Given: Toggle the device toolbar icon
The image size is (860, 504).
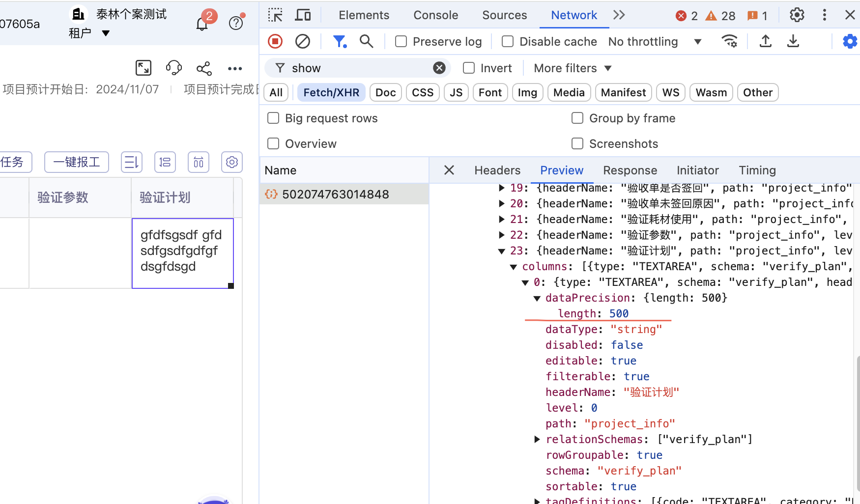Looking at the screenshot, I should click(303, 15).
